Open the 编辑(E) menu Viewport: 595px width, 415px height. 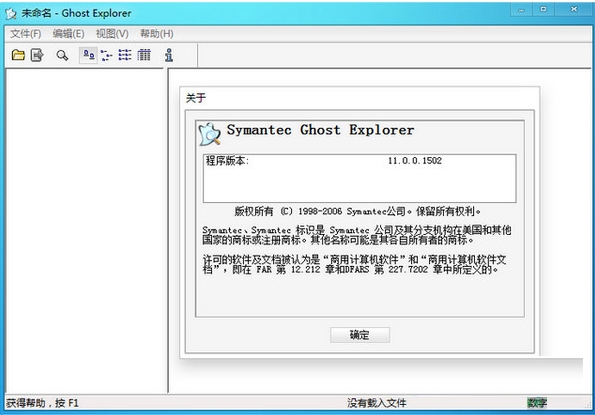pyautogui.click(x=68, y=34)
